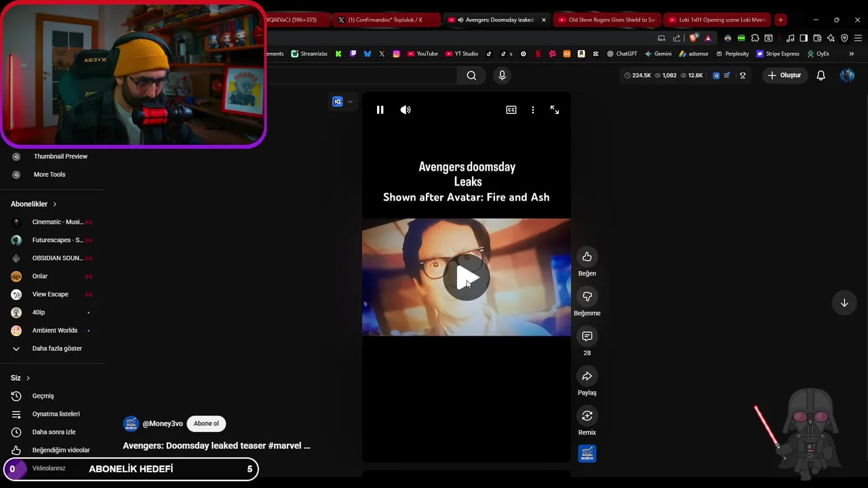Viewport: 868px width, 488px height.
Task: Open the vidIQ trophy icon
Action: [x=743, y=75]
